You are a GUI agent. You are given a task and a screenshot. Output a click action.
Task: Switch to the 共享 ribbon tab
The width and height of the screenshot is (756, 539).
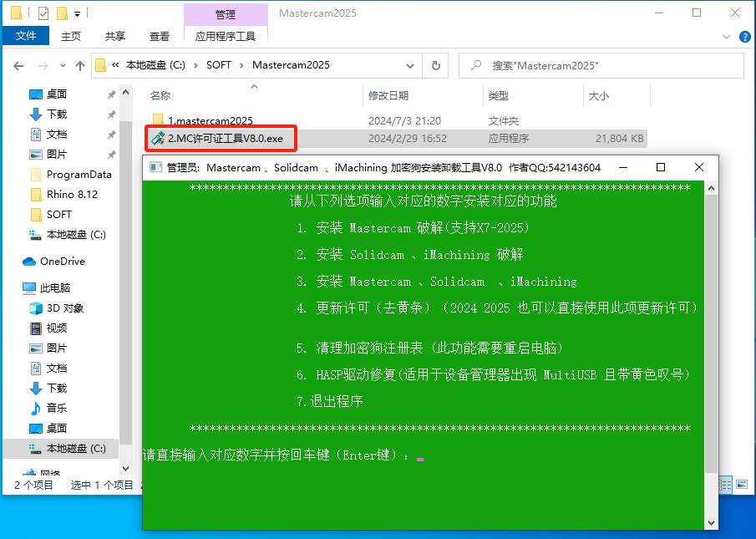(115, 36)
